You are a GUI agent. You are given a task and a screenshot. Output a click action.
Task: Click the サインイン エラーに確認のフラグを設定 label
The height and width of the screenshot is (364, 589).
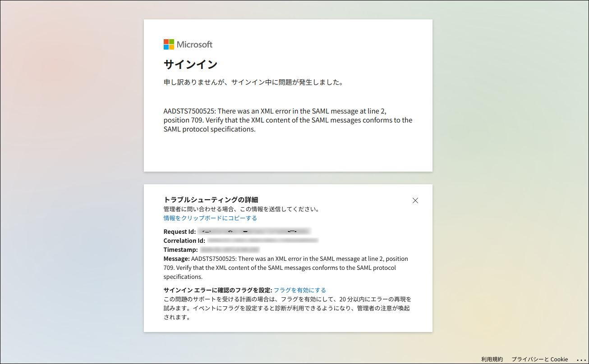point(217,290)
